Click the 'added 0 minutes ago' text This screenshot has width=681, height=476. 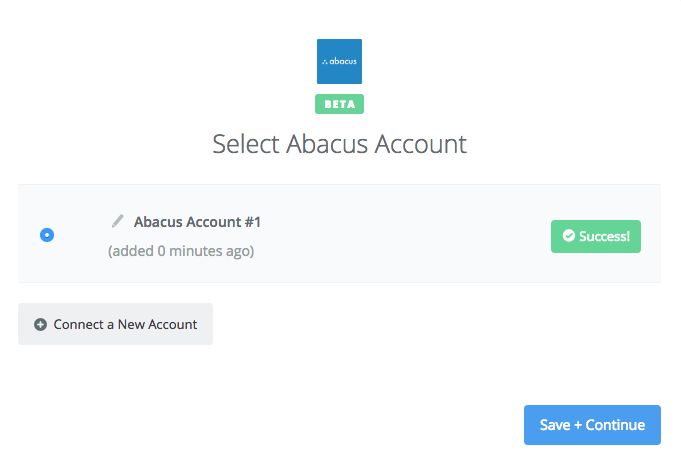click(181, 251)
